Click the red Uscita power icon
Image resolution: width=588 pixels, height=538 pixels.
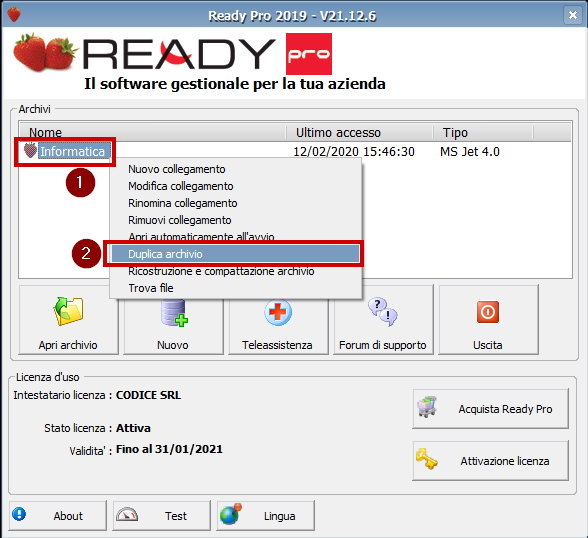pyautogui.click(x=488, y=312)
